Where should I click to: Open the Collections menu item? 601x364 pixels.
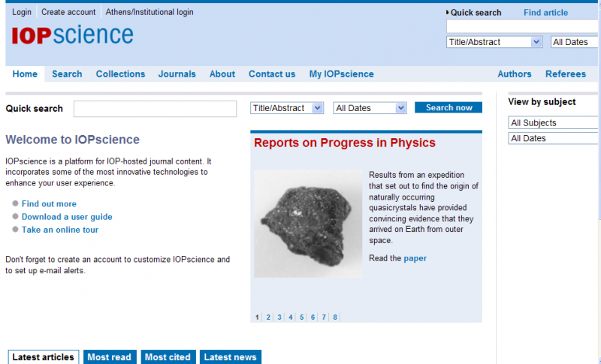120,74
